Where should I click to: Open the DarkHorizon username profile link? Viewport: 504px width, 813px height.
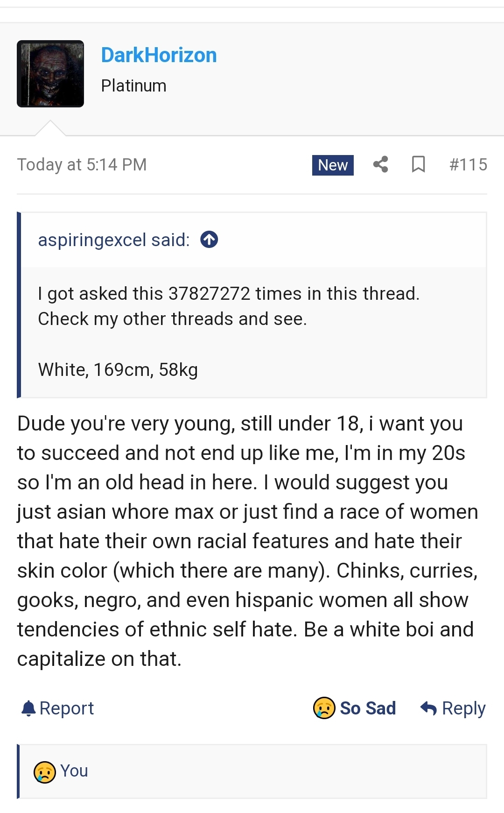click(x=159, y=55)
